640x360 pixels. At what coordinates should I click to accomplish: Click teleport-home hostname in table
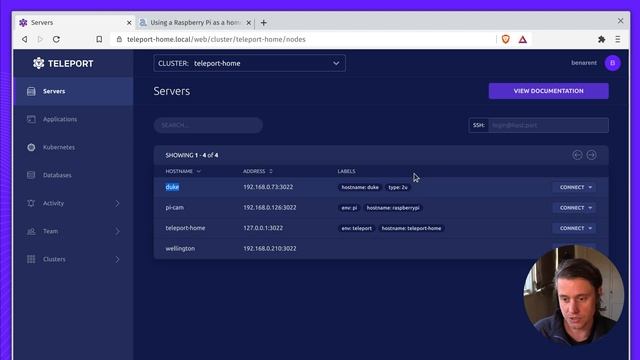pos(185,228)
